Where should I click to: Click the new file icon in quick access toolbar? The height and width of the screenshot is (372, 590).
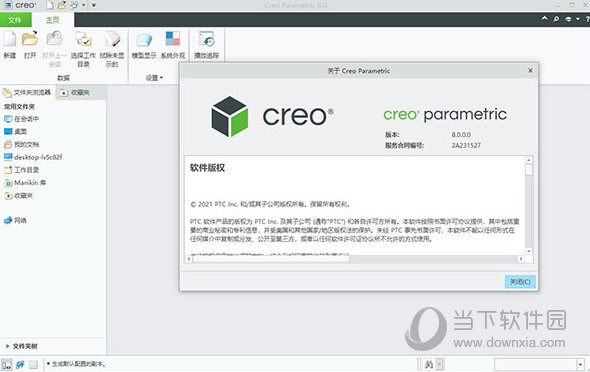pyautogui.click(x=50, y=5)
